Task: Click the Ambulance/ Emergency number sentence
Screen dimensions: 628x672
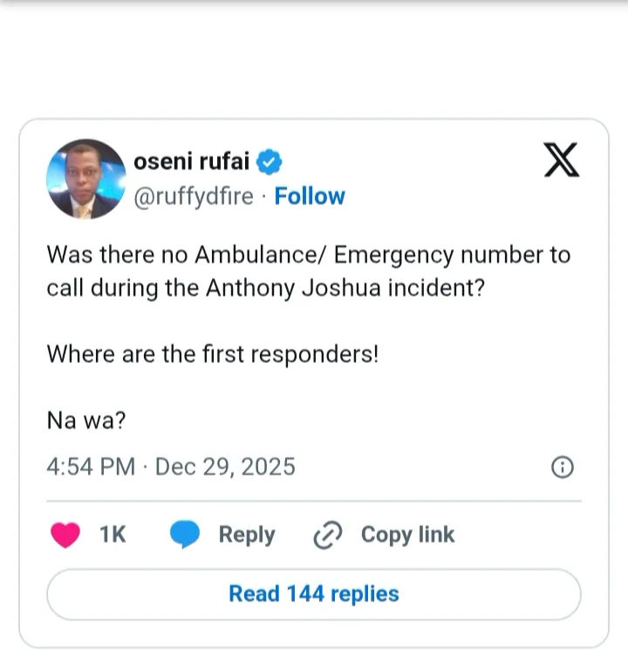Action: click(x=308, y=256)
